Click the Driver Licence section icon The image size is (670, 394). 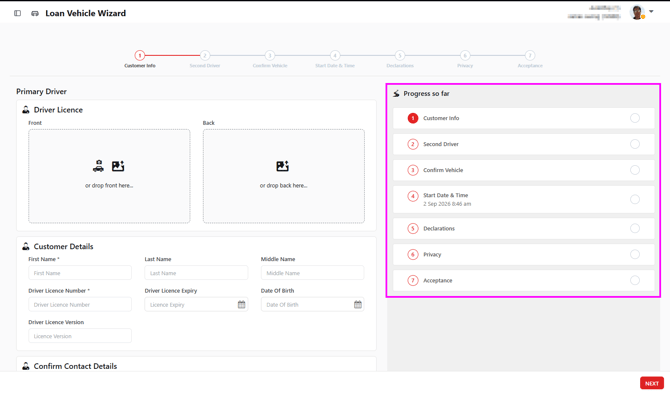[x=26, y=110]
